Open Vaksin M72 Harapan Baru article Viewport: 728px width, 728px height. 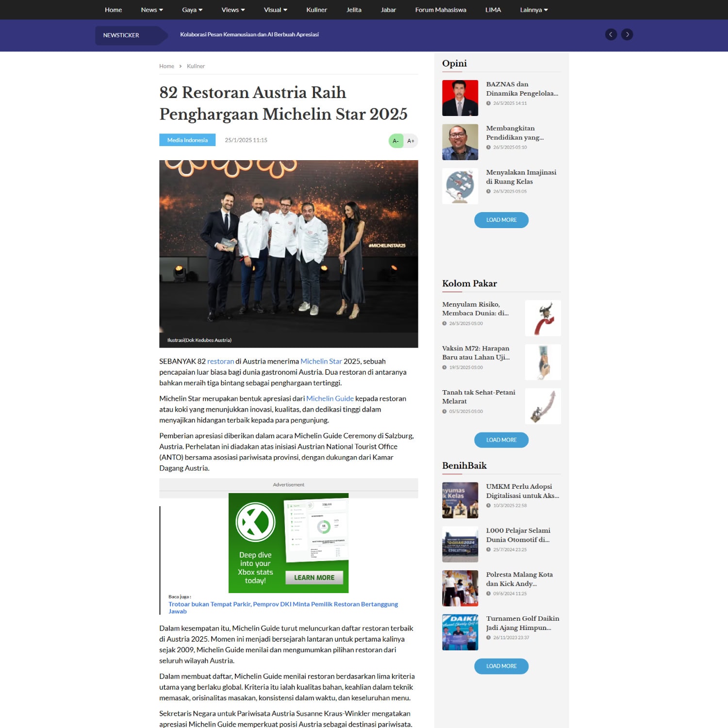[x=476, y=353]
